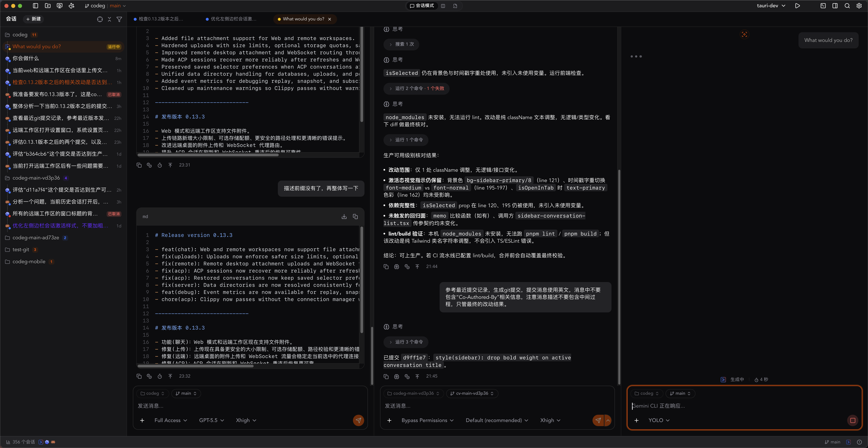Image resolution: width=868 pixels, height=448 pixels.
Task: Copy the response timestamped 21:44
Action: [386, 266]
